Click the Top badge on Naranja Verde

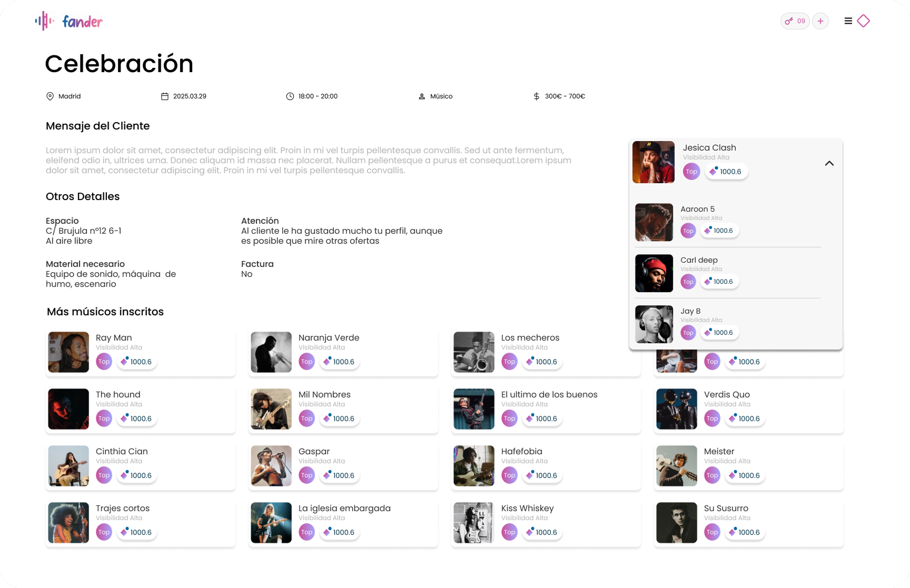306,362
